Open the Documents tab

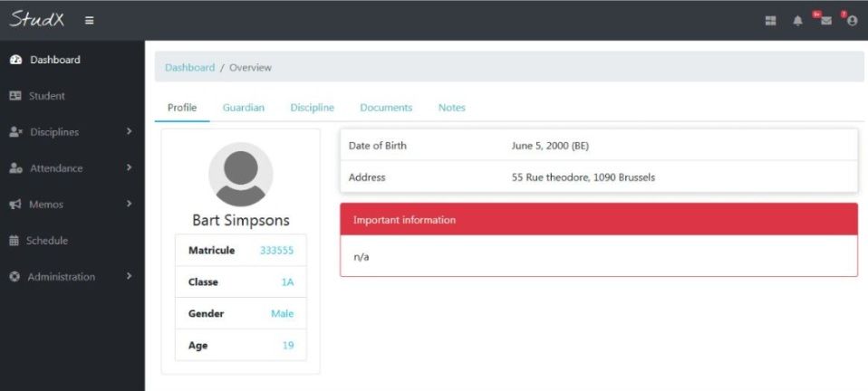click(x=386, y=108)
